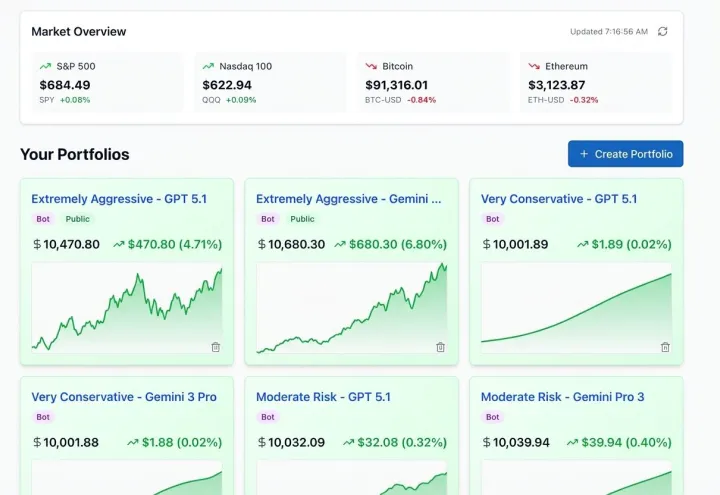Viewport: 720px width, 495px height.
Task: Select the Nasdaq 100 market card
Action: click(270, 82)
